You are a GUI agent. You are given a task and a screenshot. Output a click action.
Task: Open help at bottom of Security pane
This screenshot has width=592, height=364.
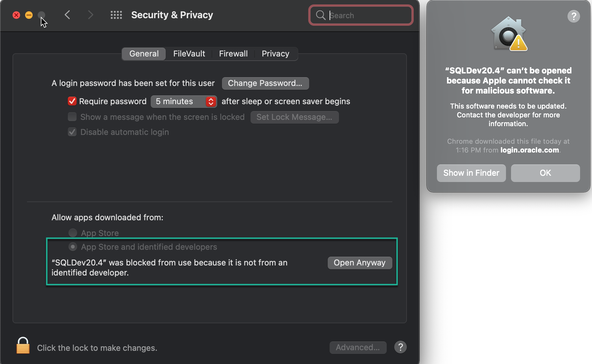pos(400,347)
